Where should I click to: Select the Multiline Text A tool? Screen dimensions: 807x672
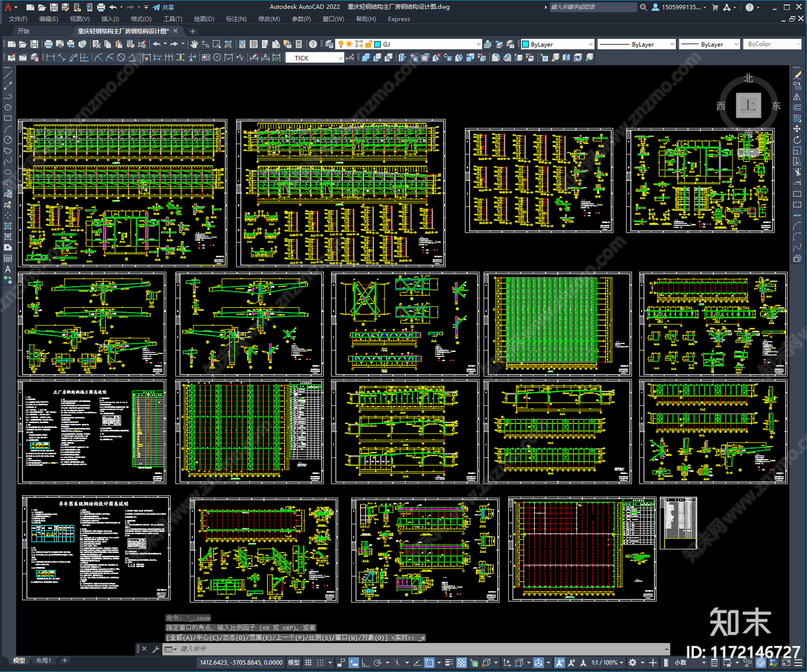click(x=8, y=269)
